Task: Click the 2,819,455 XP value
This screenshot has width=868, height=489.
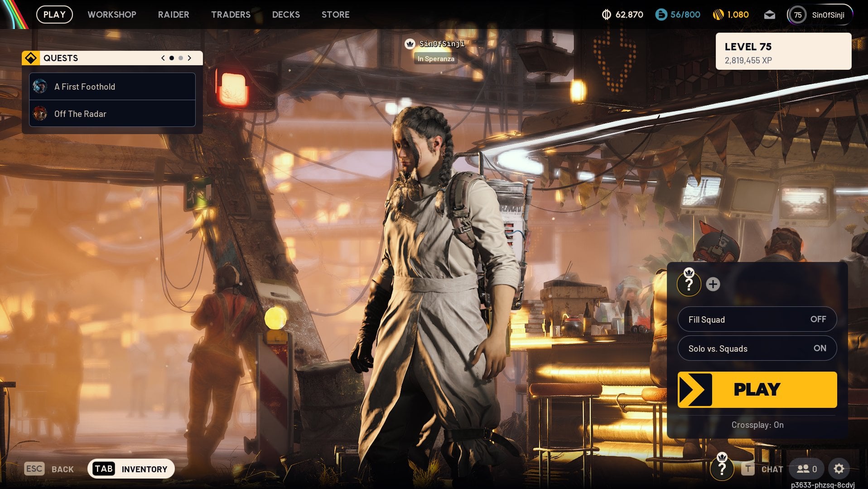Action: coord(748,61)
